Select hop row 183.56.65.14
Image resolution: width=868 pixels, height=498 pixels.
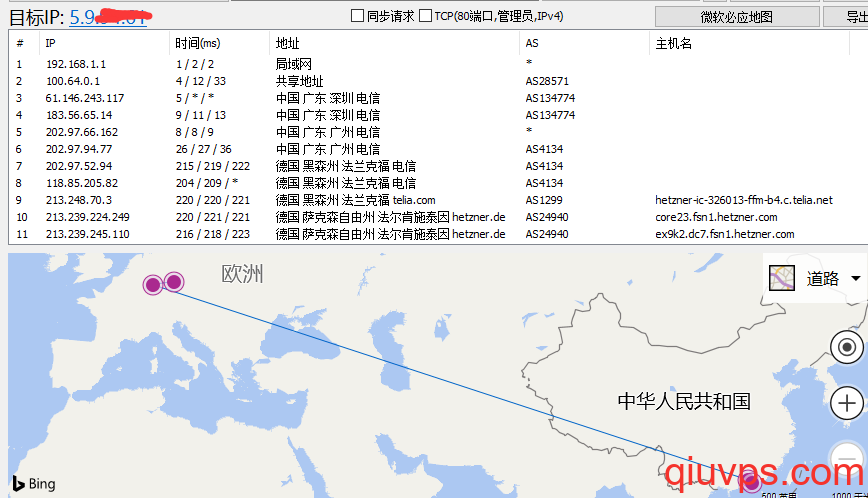point(438,115)
